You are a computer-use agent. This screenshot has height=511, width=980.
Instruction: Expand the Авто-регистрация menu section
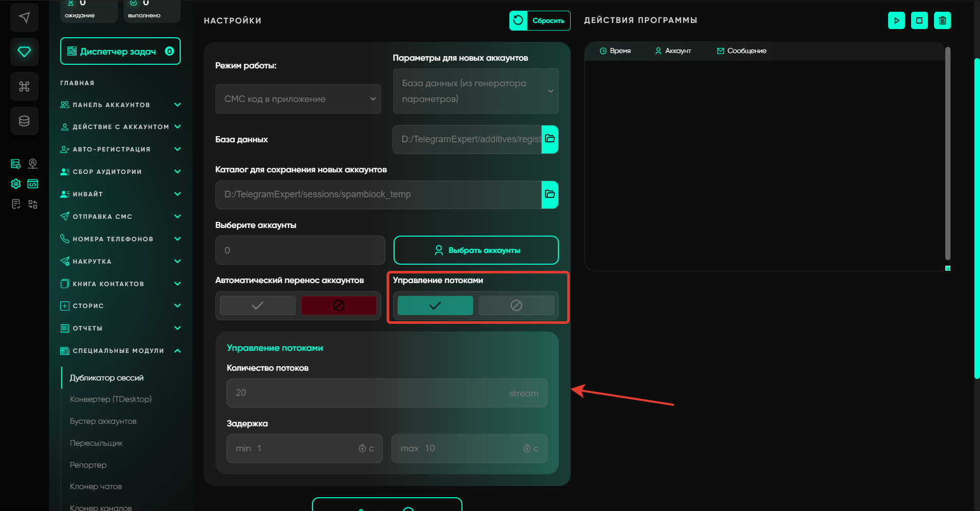coord(120,149)
